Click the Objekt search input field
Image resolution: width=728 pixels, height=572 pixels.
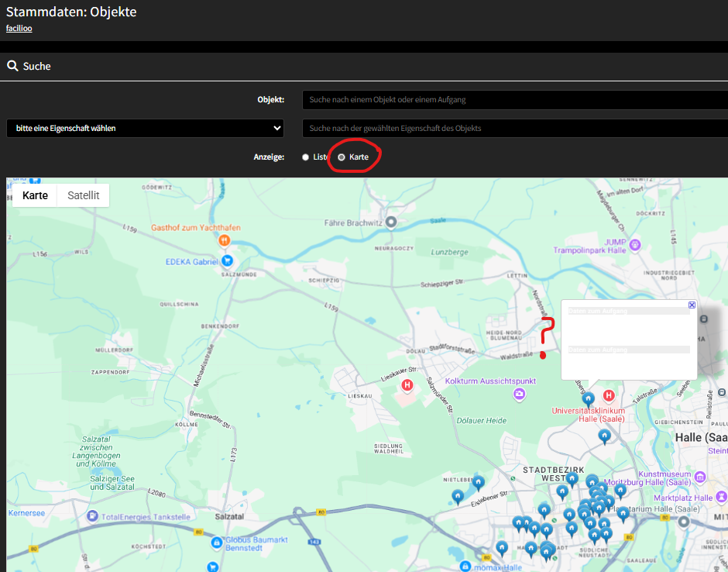point(514,100)
